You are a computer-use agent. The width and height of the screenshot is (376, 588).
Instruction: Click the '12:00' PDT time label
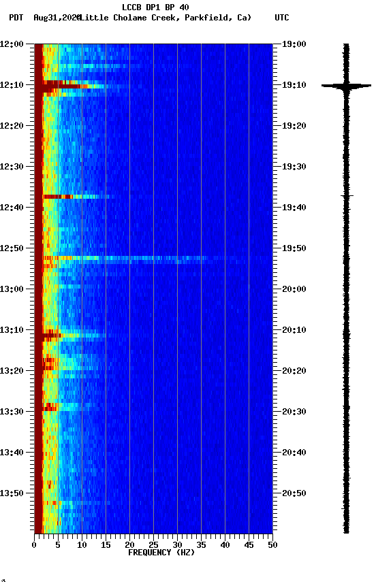pyautogui.click(x=12, y=44)
